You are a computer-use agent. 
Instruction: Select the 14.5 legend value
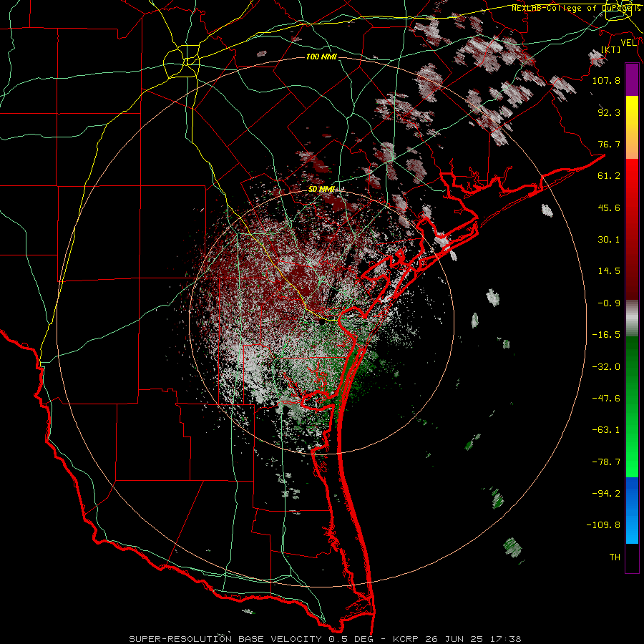click(609, 271)
